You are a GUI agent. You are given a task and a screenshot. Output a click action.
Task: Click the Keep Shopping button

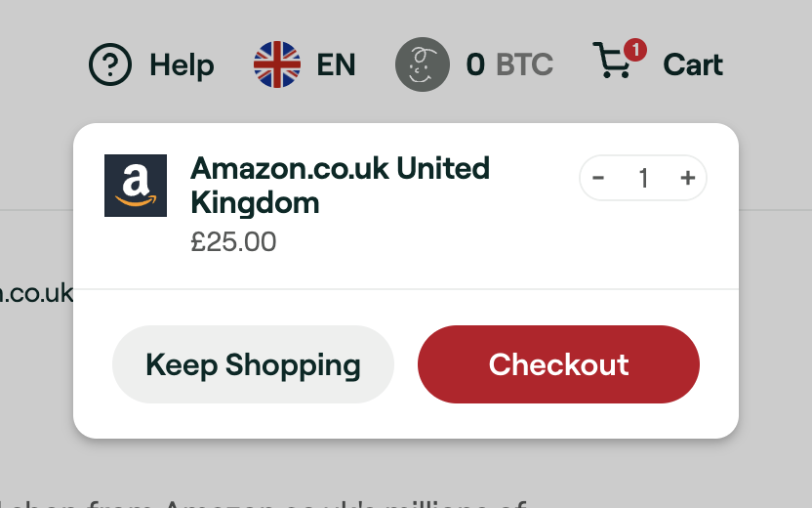253,364
